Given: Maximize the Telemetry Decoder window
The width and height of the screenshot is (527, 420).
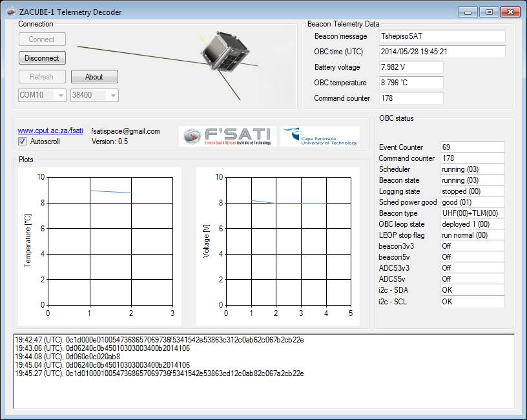Looking at the screenshot, I should coord(489,12).
